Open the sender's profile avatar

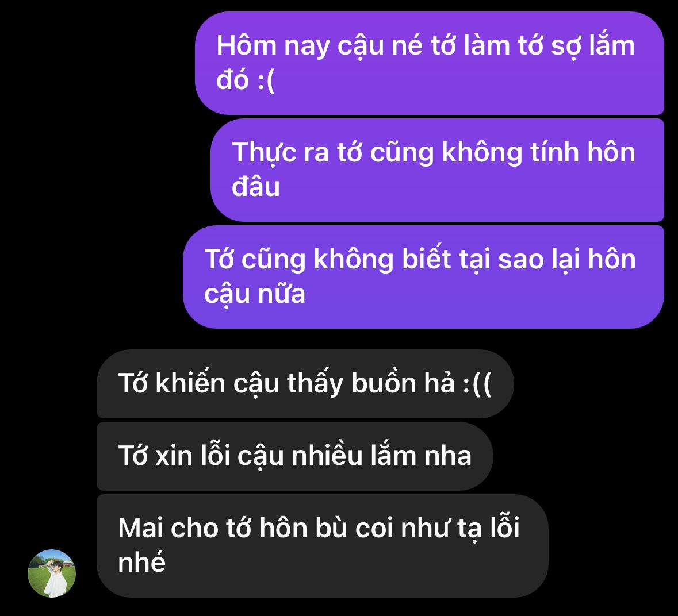[52, 573]
